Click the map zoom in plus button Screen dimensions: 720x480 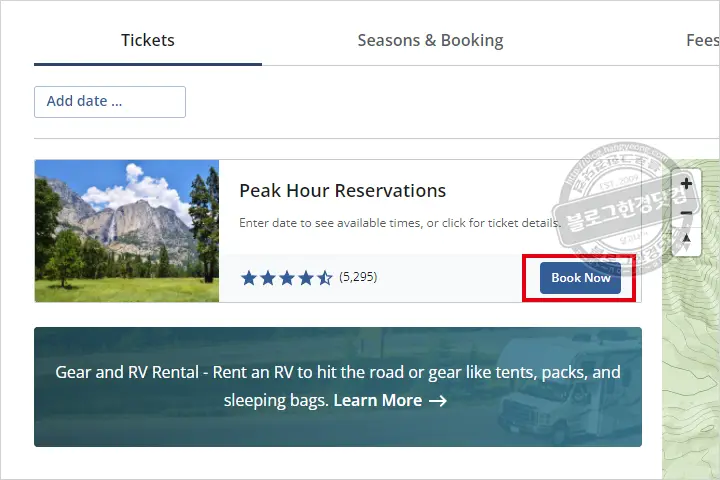pos(686,184)
